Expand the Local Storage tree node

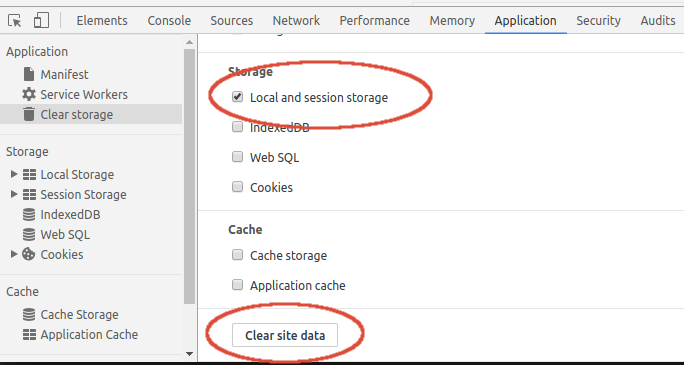[x=14, y=174]
